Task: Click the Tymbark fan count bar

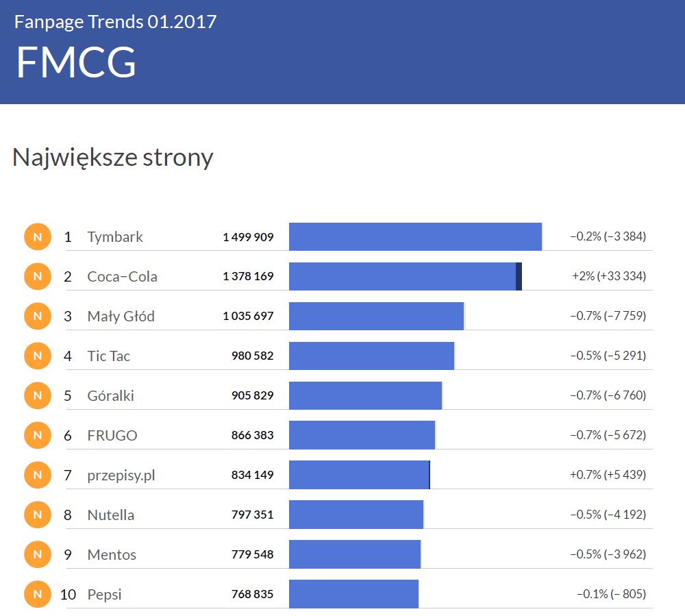Action: click(x=415, y=237)
